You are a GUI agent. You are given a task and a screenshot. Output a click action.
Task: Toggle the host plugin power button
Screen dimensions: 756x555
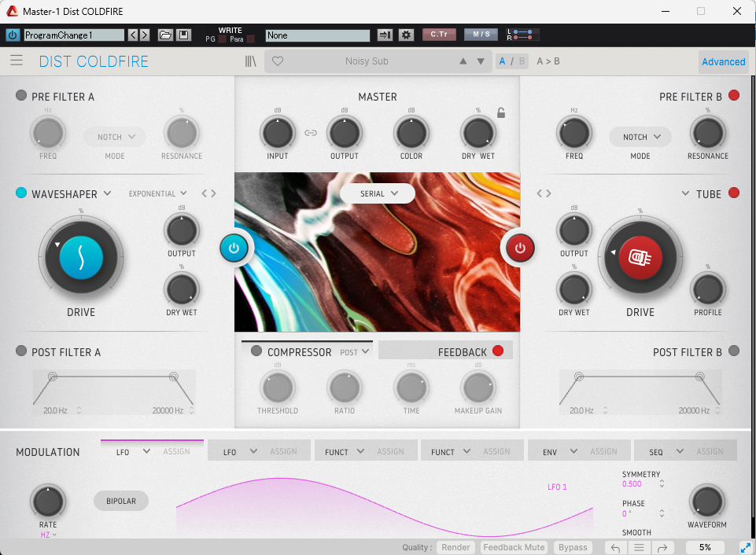pyautogui.click(x=13, y=35)
